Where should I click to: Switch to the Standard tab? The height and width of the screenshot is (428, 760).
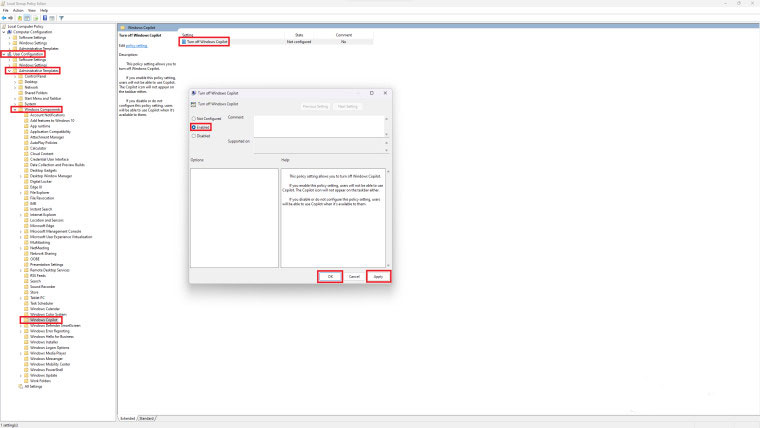pyautogui.click(x=147, y=418)
